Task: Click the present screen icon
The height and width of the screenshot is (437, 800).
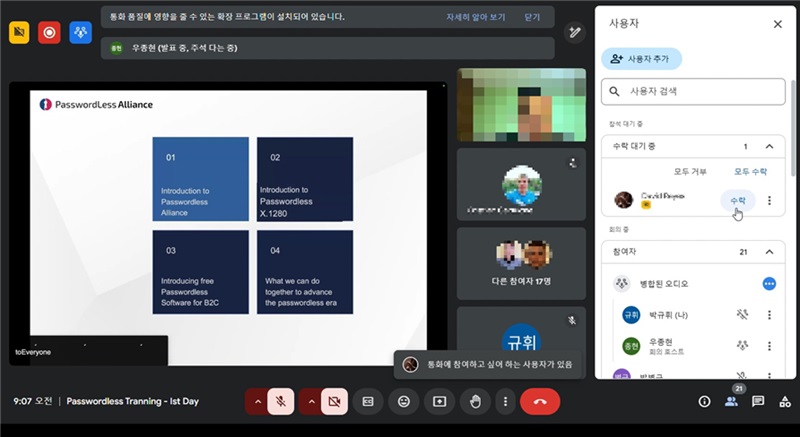Action: (439, 401)
